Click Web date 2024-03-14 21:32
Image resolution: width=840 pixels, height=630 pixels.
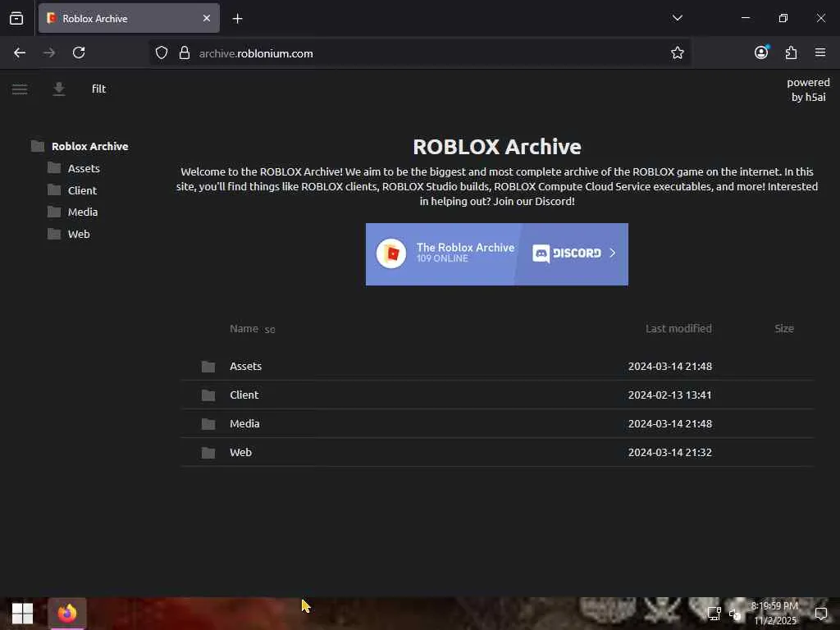(669, 452)
